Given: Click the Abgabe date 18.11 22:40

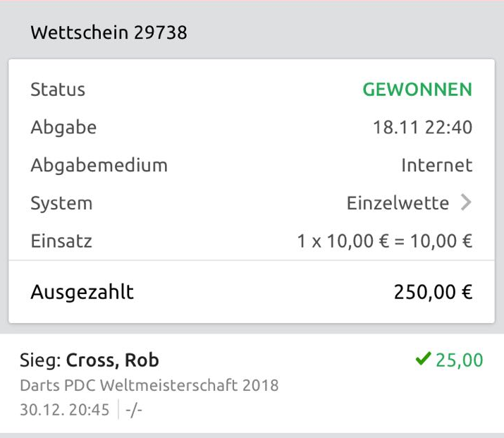Looking at the screenshot, I should [x=422, y=128].
